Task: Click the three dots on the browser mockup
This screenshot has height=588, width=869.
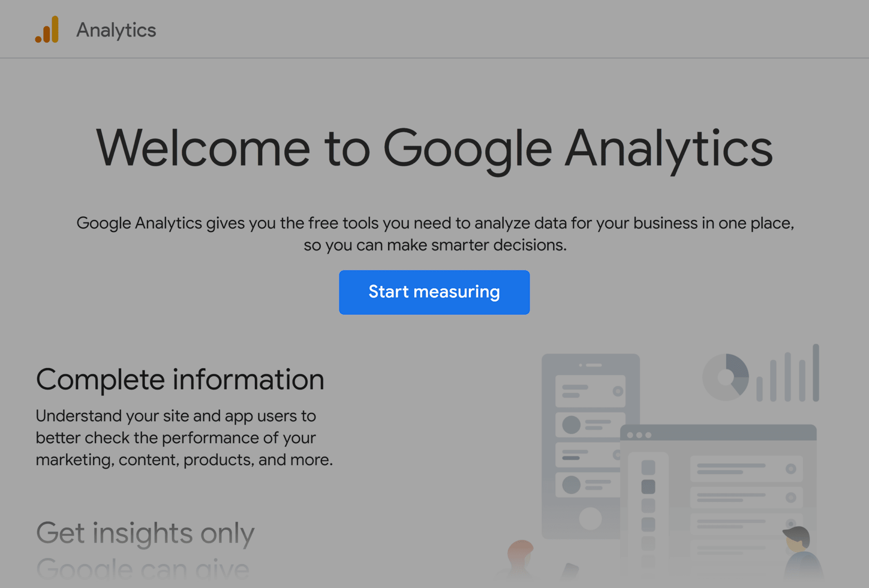Action: pos(639,435)
